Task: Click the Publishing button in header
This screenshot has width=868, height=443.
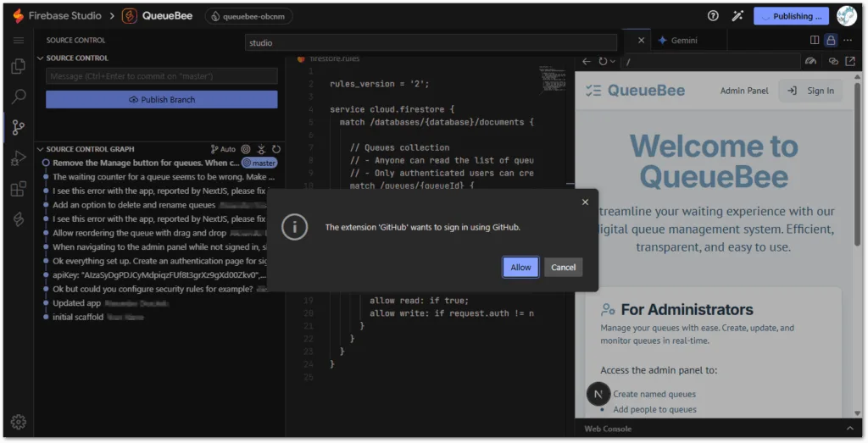Action: (791, 16)
